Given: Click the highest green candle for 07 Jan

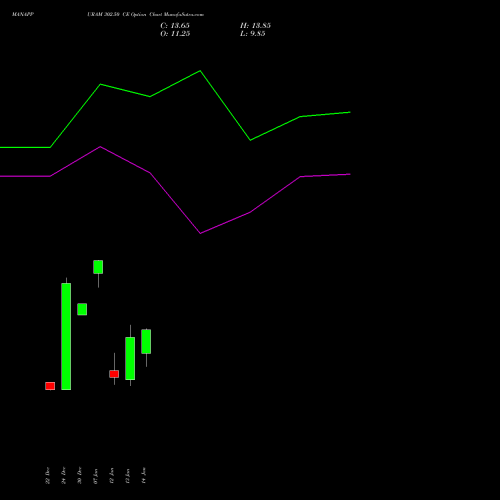Looking at the screenshot, I should [x=98, y=267].
